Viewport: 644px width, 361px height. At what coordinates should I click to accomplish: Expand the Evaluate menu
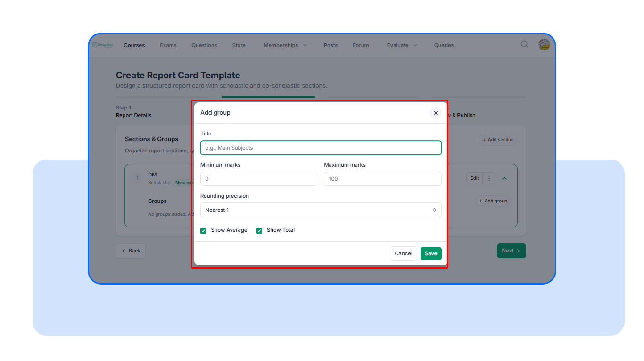(x=402, y=45)
